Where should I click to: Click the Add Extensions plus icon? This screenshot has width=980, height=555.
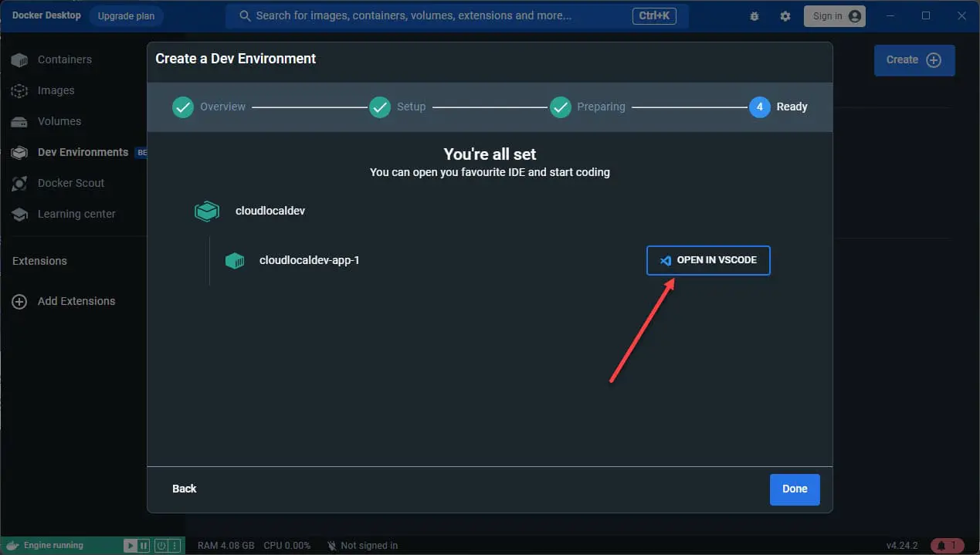tap(19, 301)
